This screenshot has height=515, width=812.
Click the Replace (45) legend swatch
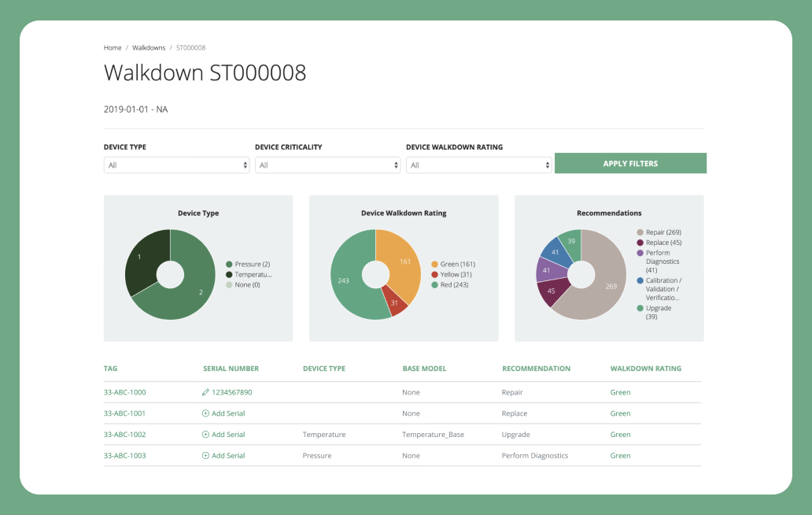pyautogui.click(x=640, y=243)
